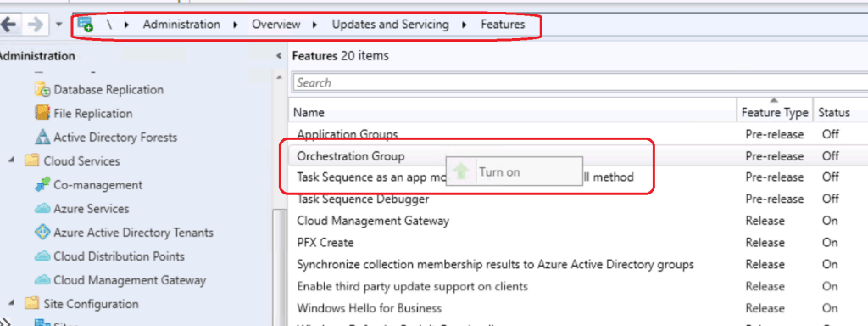This screenshot has height=326, width=868.
Task: Expand arrow after Updates and Servicing breadcrumb
Action: click(x=465, y=25)
